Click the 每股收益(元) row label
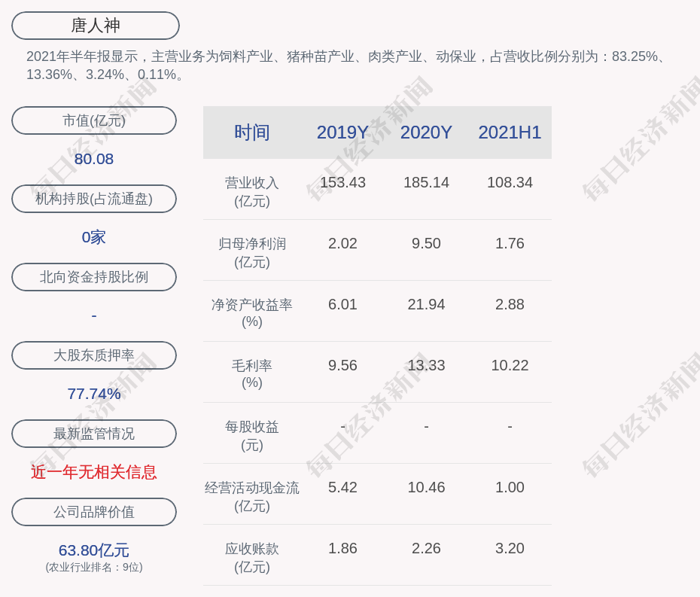The height and width of the screenshot is (597, 700). [x=252, y=436]
